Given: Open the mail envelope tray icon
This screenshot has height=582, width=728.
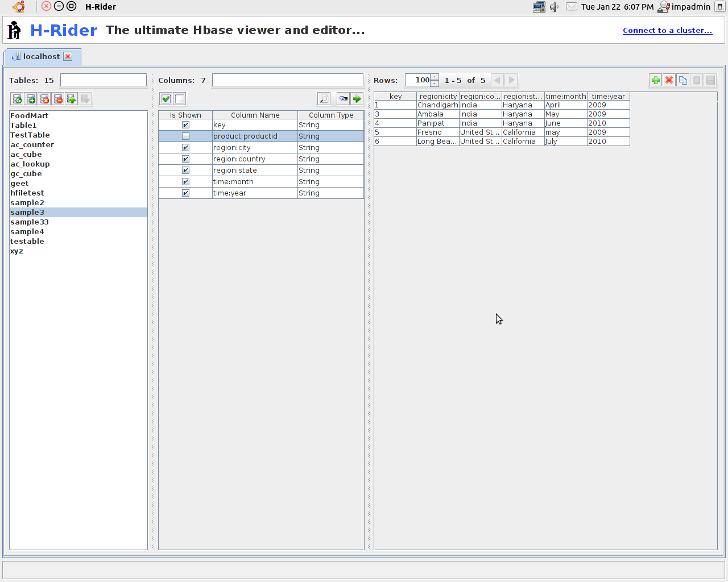Looking at the screenshot, I should pyautogui.click(x=572, y=7).
